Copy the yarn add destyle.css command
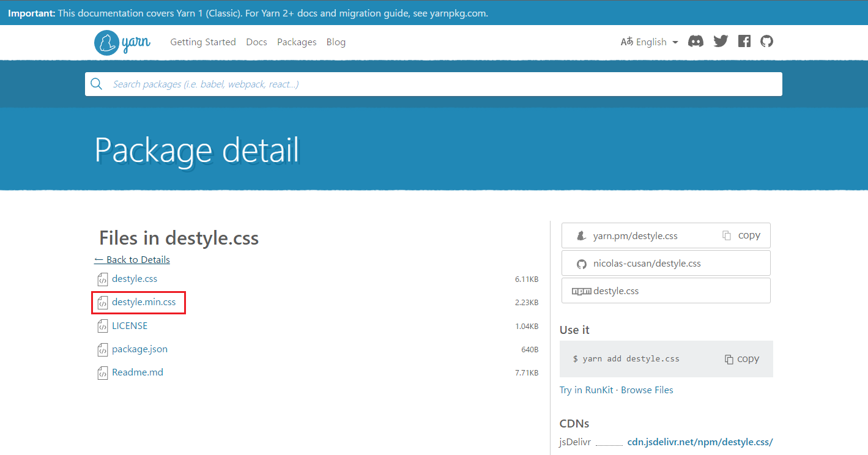This screenshot has width=868, height=455. [x=742, y=359]
